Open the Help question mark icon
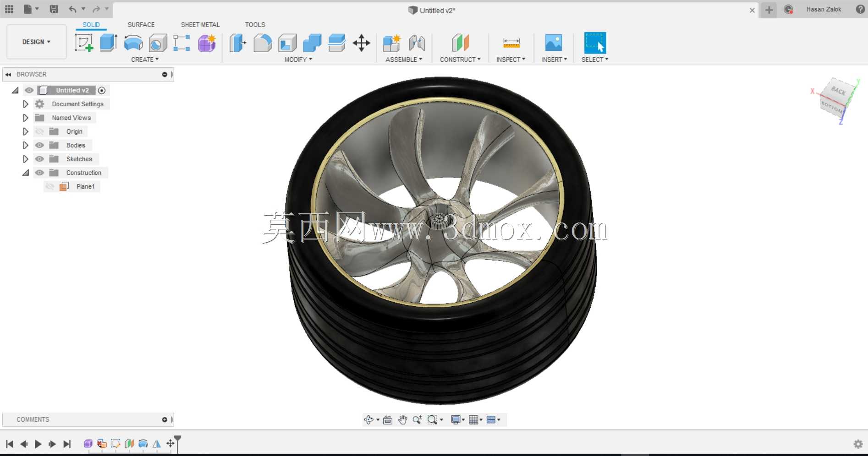The width and height of the screenshot is (868, 456). (860, 9)
